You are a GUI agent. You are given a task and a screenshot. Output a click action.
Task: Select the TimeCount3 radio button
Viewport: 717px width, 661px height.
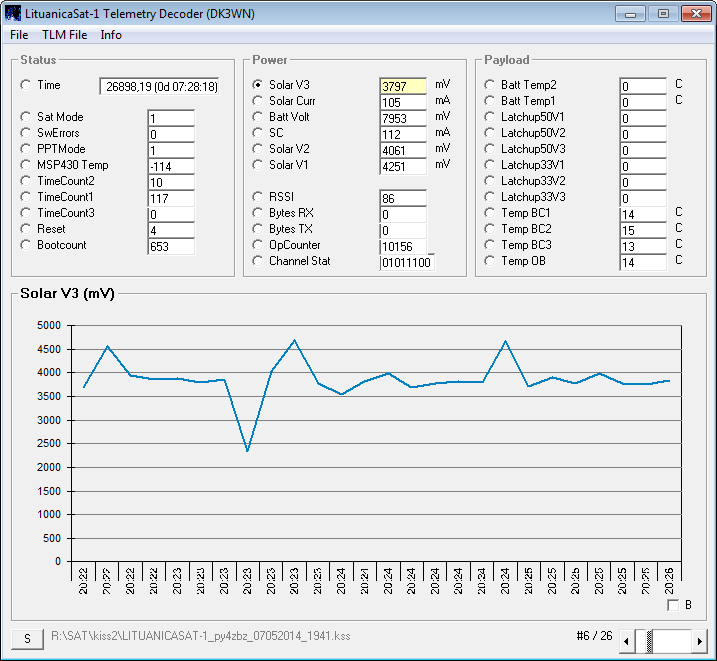click(26, 213)
